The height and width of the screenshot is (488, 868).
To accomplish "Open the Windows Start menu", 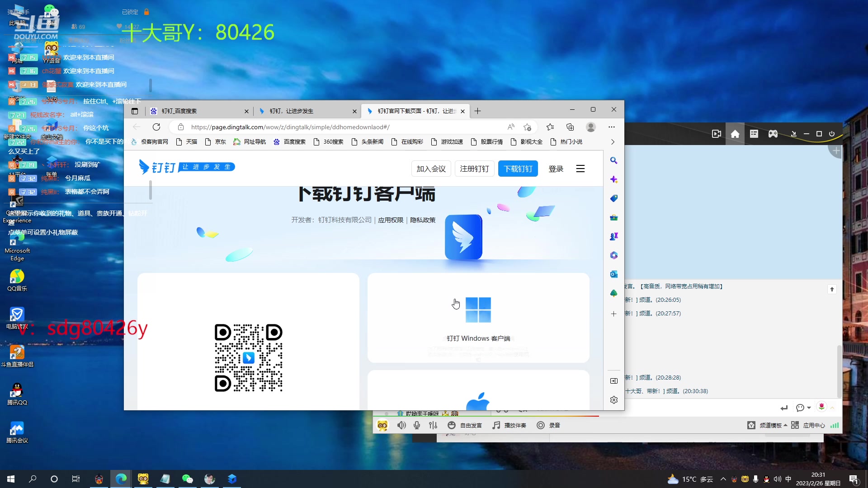I will point(11,479).
